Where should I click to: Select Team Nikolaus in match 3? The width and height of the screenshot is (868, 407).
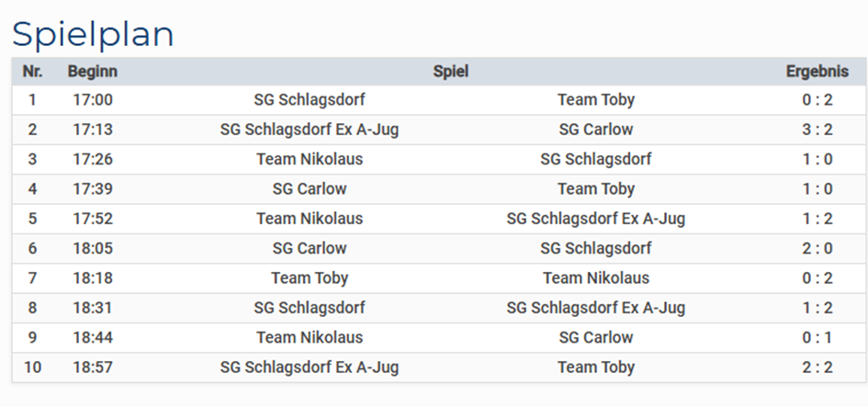click(310, 159)
